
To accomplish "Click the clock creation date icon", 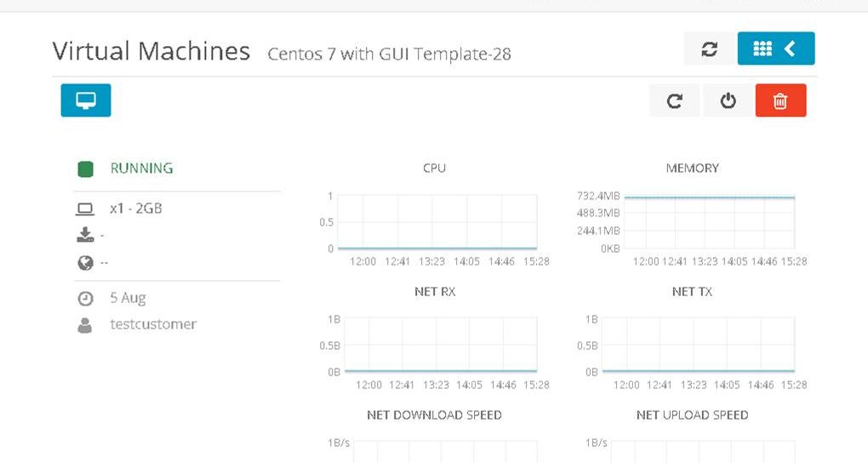I will pos(85,299).
